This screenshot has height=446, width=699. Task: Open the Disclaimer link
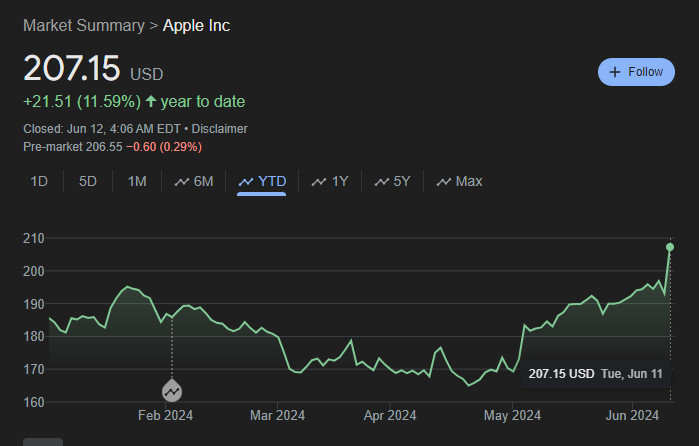[x=219, y=129]
